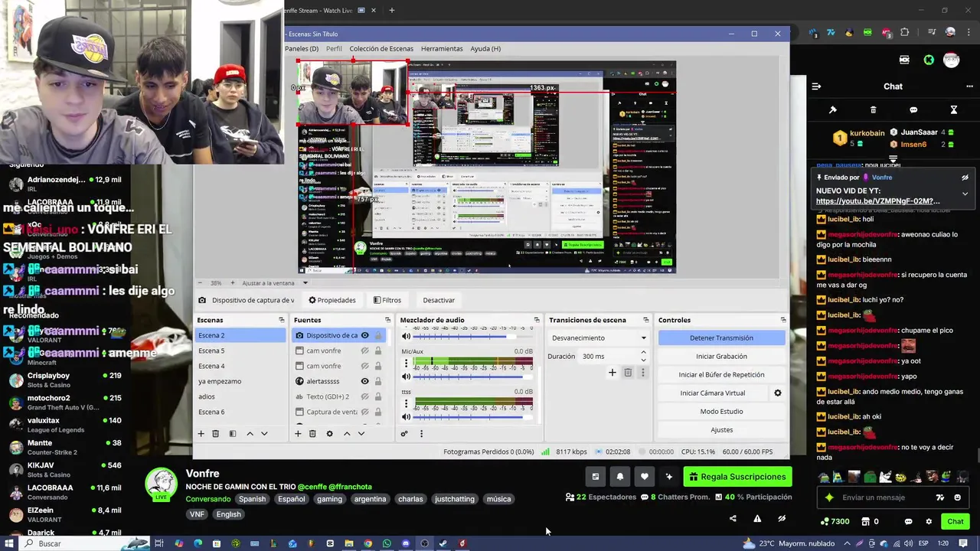This screenshot has width=980, height=551.
Task: Hide the alertasssss source
Action: [x=365, y=381]
